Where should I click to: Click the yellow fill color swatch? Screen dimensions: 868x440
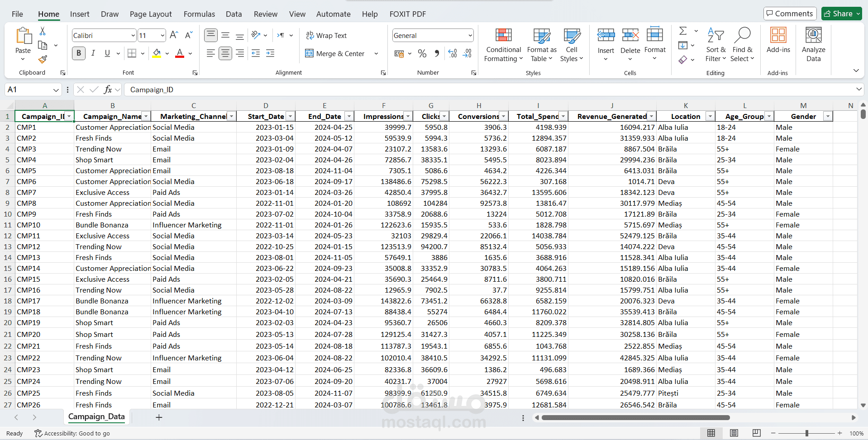tap(157, 53)
